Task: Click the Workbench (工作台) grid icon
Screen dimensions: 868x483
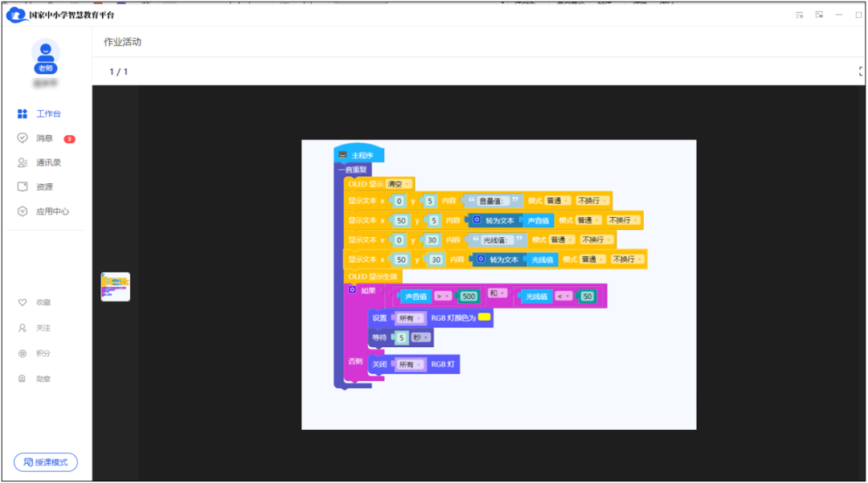Action: [x=23, y=114]
